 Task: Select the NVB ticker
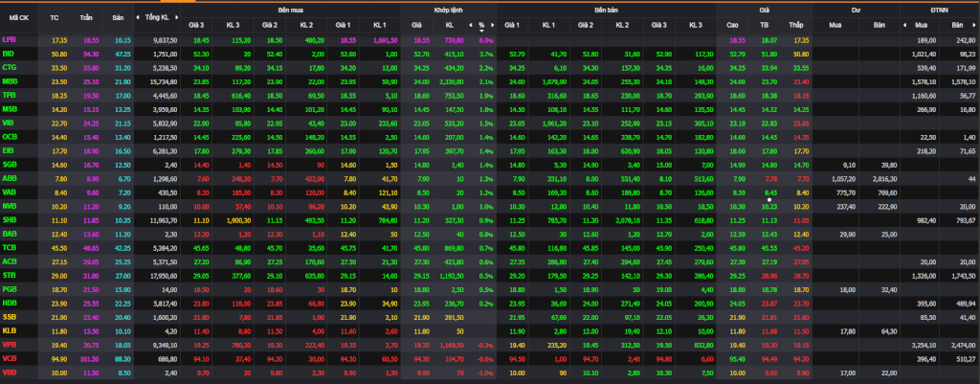coord(10,205)
